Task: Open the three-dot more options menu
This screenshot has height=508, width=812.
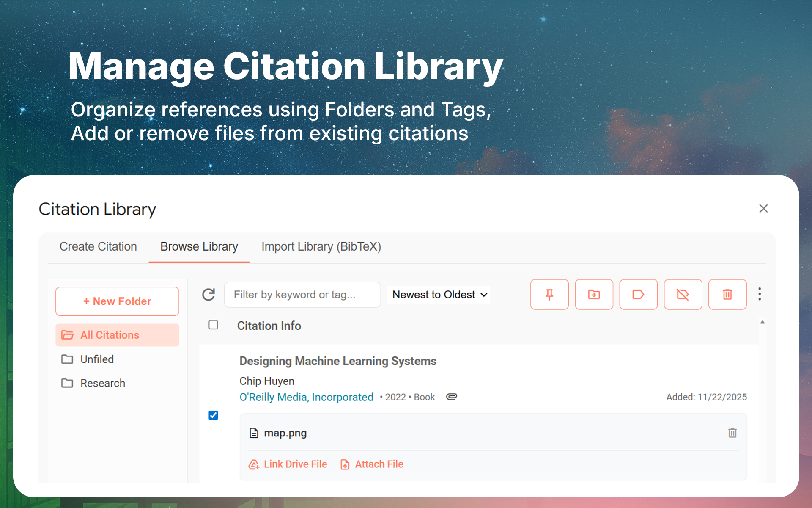Action: click(760, 294)
